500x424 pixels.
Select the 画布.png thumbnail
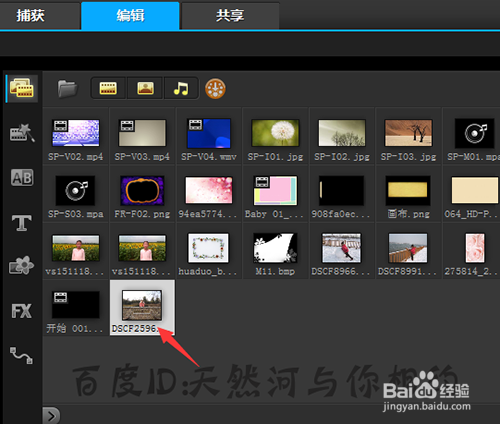tap(408, 191)
